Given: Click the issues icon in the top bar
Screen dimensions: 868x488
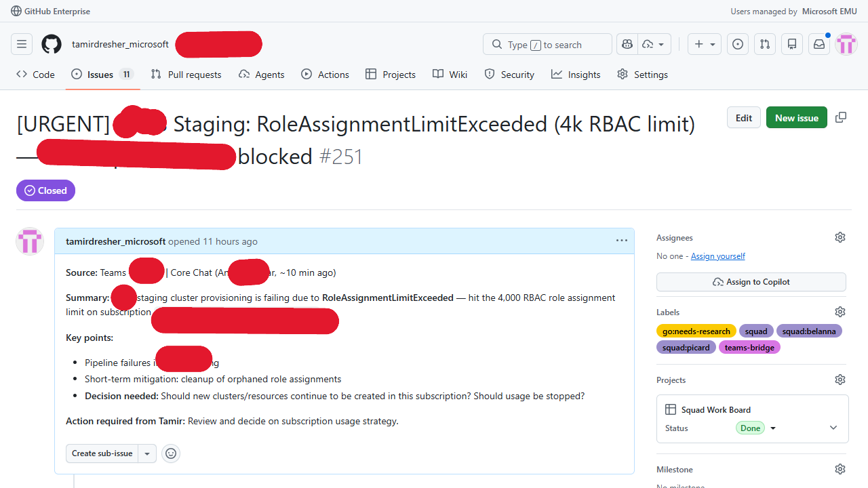Looking at the screenshot, I should [737, 44].
